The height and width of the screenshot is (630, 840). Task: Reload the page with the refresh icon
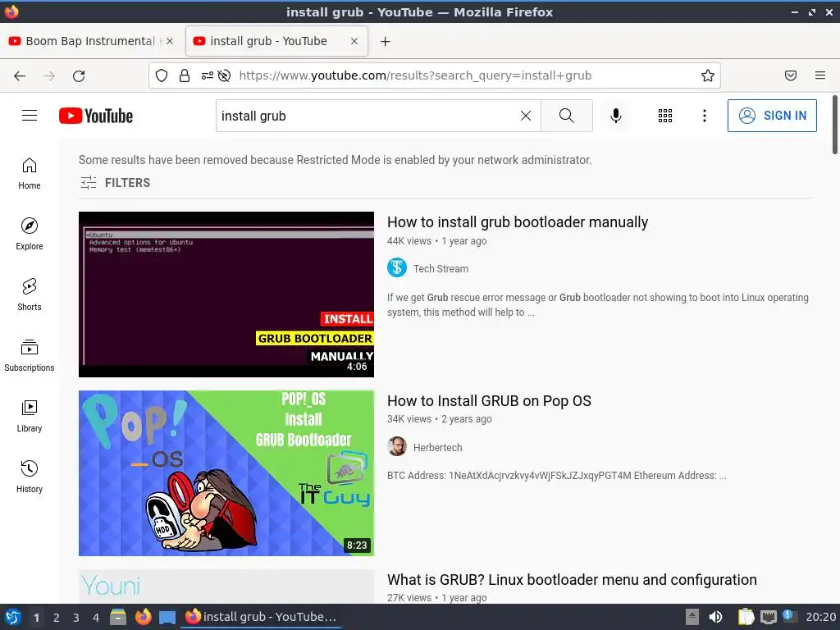[x=79, y=76]
